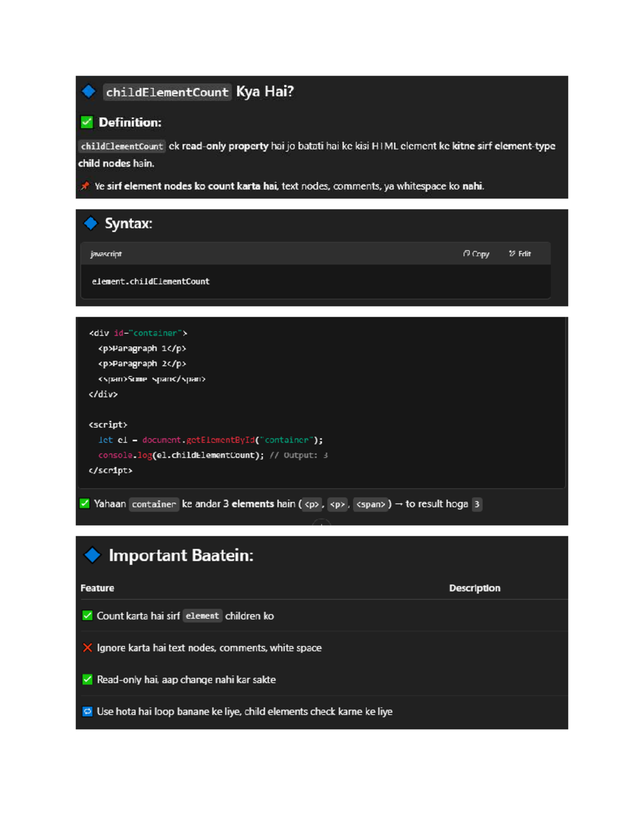Click green check before Yahaan container
The height and width of the screenshot is (834, 644).
click(x=85, y=504)
